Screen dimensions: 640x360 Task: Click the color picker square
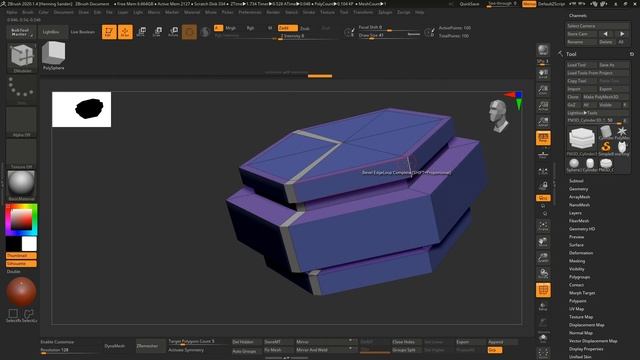click(x=21, y=220)
